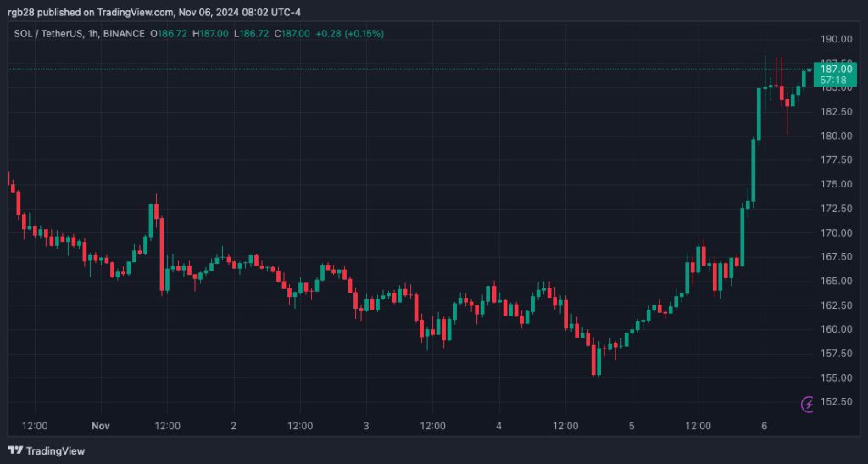
Task: Click the date 3 time axis marker
Action: click(366, 426)
